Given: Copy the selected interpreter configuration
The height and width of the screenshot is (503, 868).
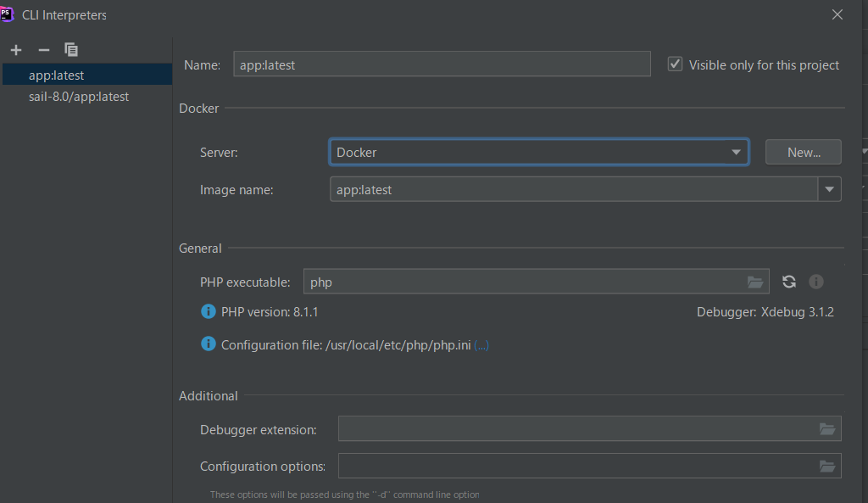Looking at the screenshot, I should point(71,50).
